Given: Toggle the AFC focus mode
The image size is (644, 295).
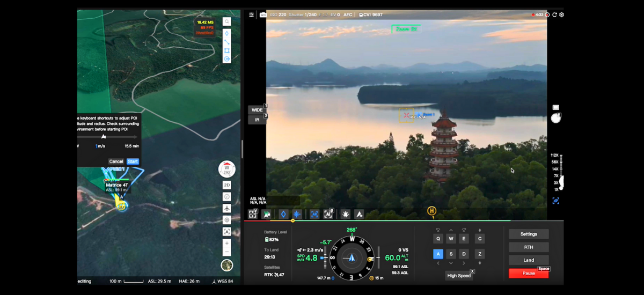Looking at the screenshot, I should [x=348, y=14].
